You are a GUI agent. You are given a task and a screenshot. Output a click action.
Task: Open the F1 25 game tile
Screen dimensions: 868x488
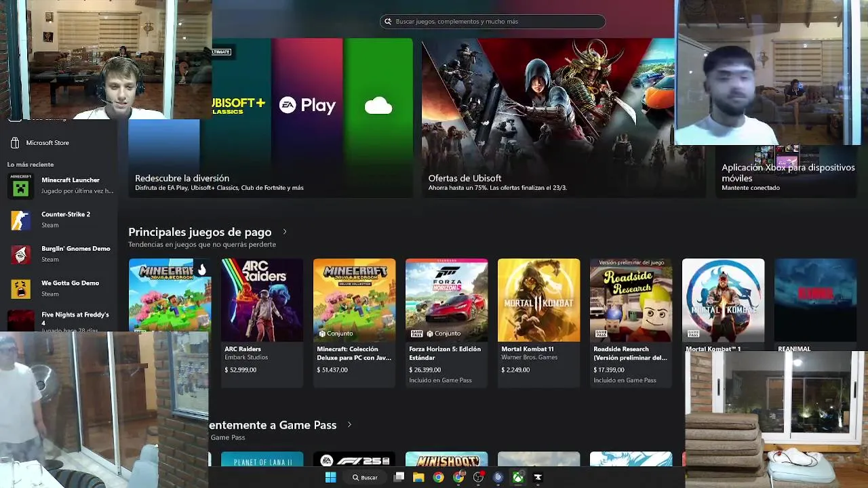tap(354, 460)
